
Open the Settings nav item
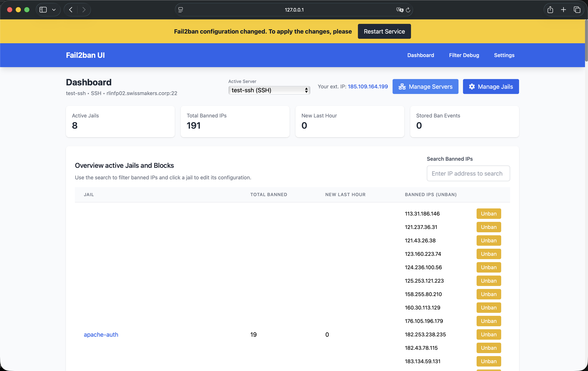pyautogui.click(x=504, y=55)
